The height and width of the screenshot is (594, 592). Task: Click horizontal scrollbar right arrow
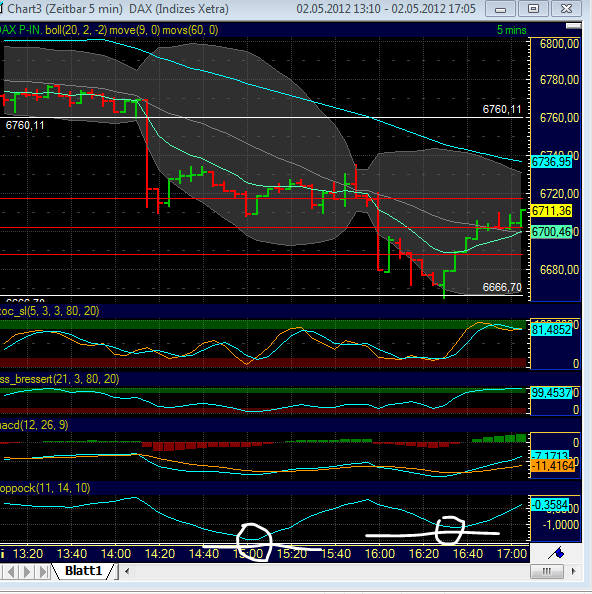(x=573, y=571)
